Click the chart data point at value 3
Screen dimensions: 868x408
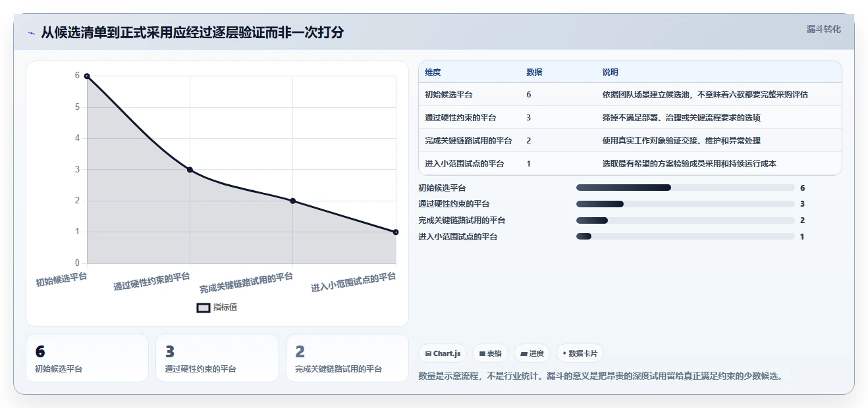[x=190, y=170]
